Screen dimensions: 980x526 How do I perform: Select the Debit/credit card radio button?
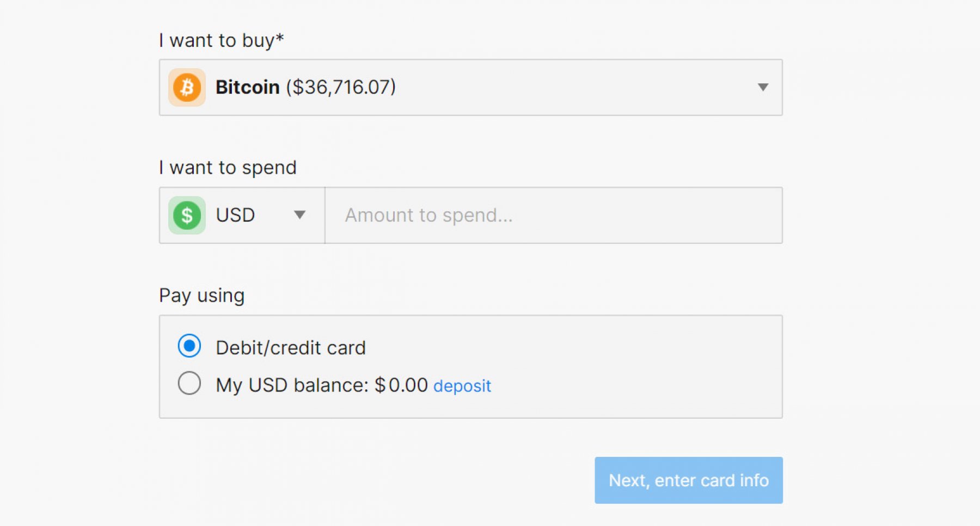click(189, 346)
